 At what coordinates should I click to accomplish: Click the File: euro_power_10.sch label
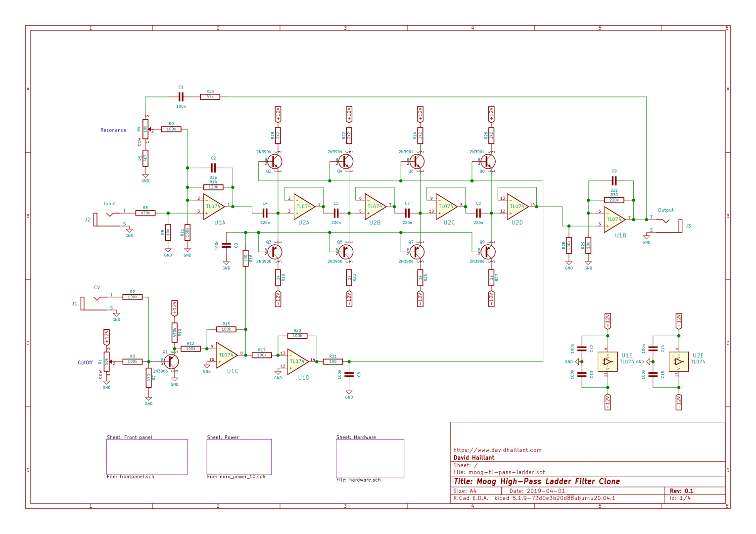tap(236, 477)
